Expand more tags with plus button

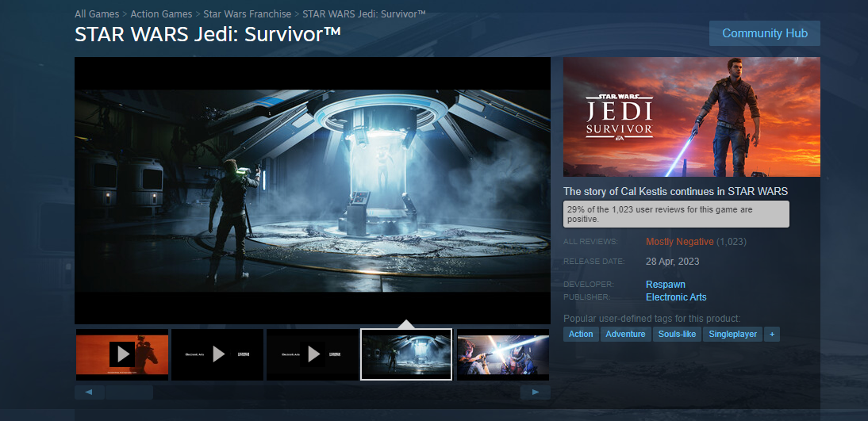click(772, 334)
